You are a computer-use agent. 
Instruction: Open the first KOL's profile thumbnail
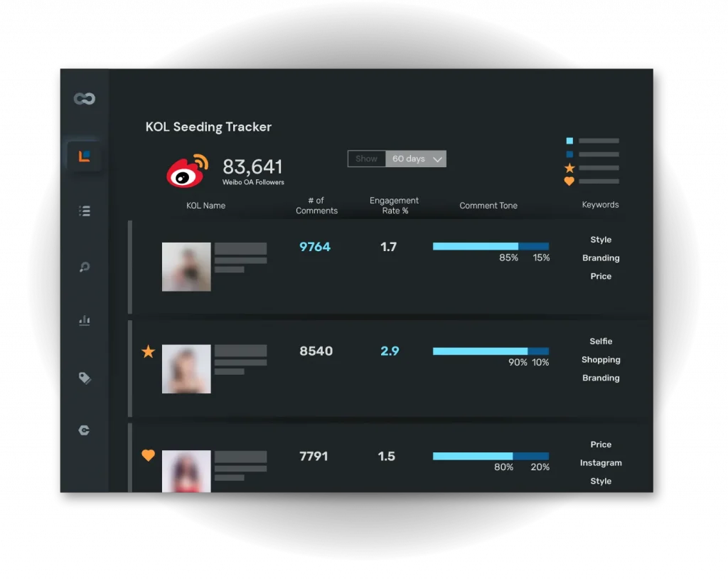click(x=186, y=267)
